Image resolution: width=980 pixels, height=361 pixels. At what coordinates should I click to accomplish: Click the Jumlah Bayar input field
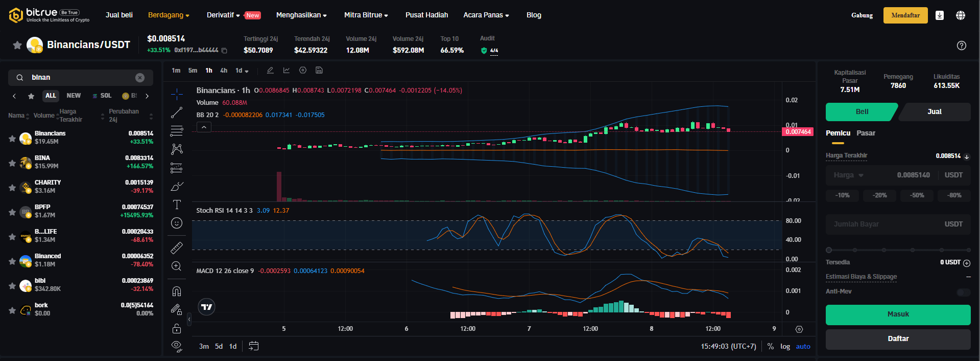[x=889, y=224]
